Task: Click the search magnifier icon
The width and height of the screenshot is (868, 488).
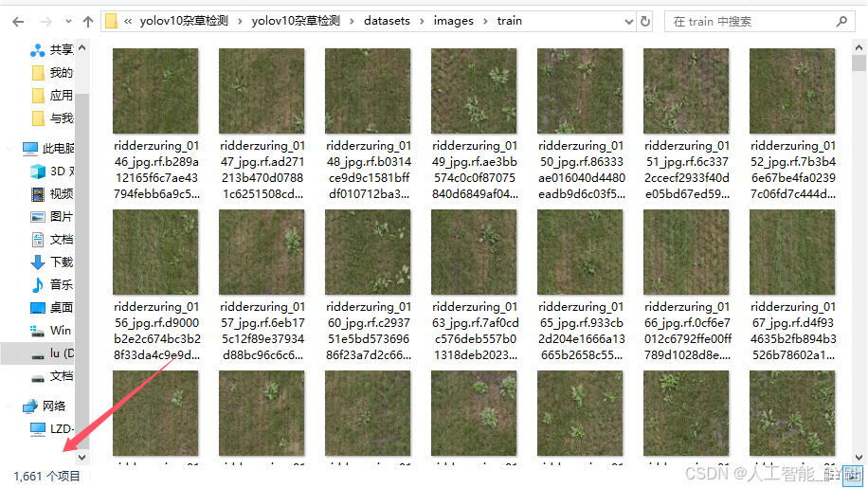Action: coord(841,22)
